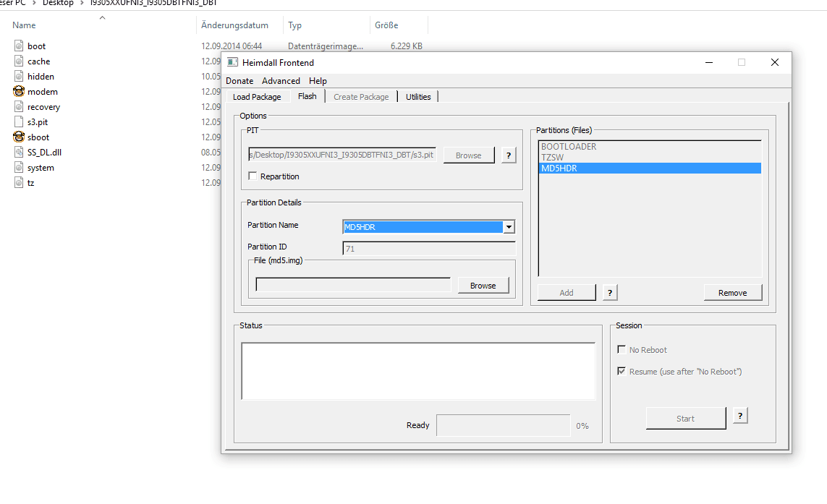Toggle the Resume checkbox
827x504 pixels.
pos(622,371)
